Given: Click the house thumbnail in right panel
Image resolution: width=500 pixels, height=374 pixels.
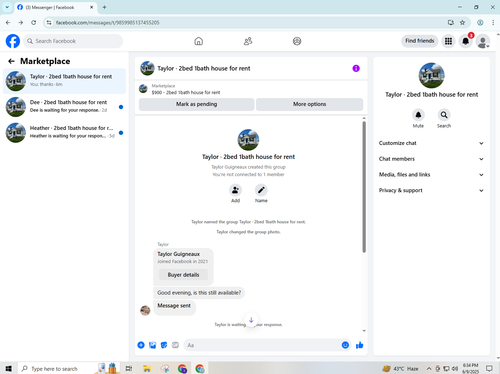Looking at the screenshot, I should [431, 76].
